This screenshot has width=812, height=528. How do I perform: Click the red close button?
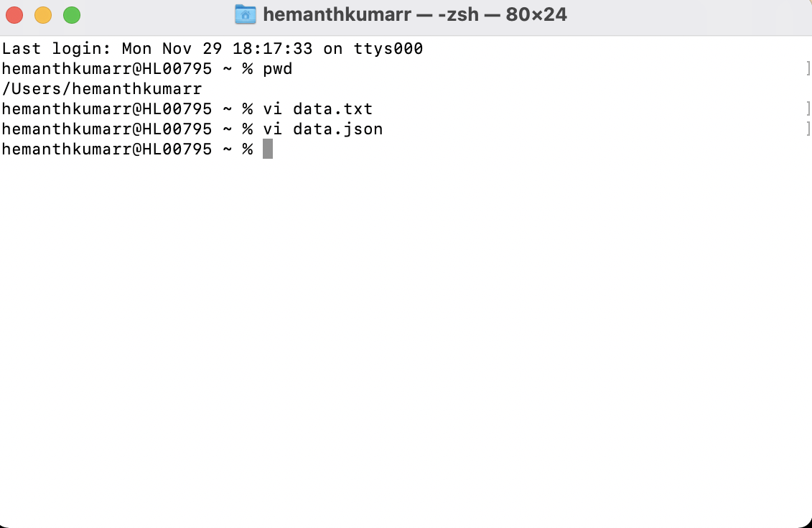pyautogui.click(x=15, y=14)
